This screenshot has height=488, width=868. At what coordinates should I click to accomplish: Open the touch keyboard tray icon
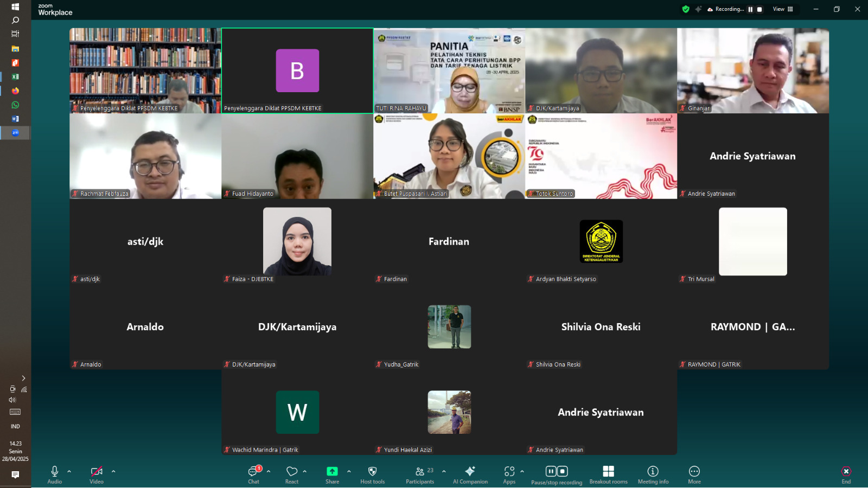click(x=15, y=412)
